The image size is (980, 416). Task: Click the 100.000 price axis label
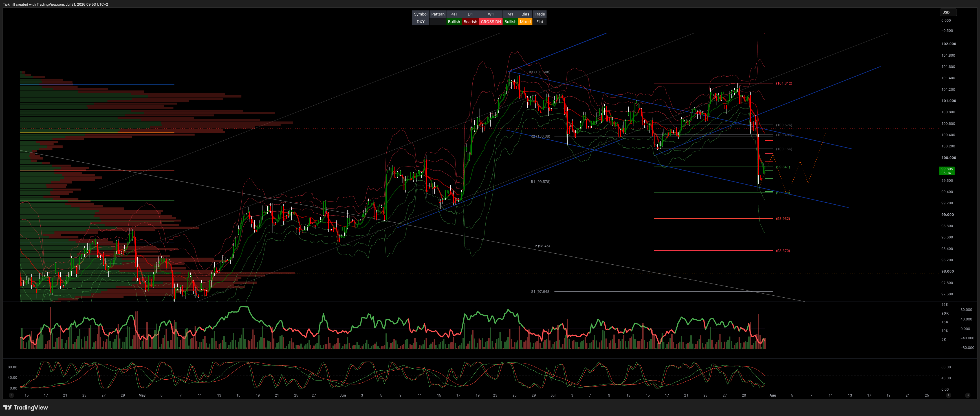(x=948, y=158)
